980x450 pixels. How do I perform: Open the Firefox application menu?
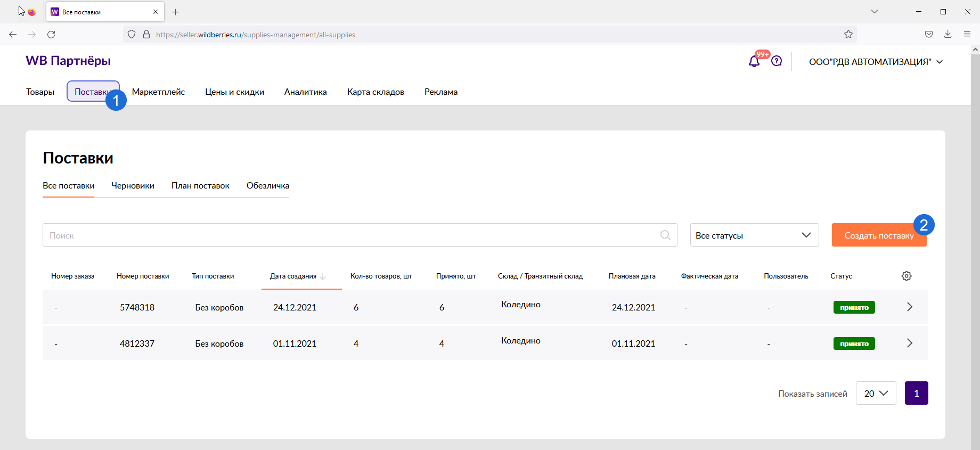click(967, 35)
